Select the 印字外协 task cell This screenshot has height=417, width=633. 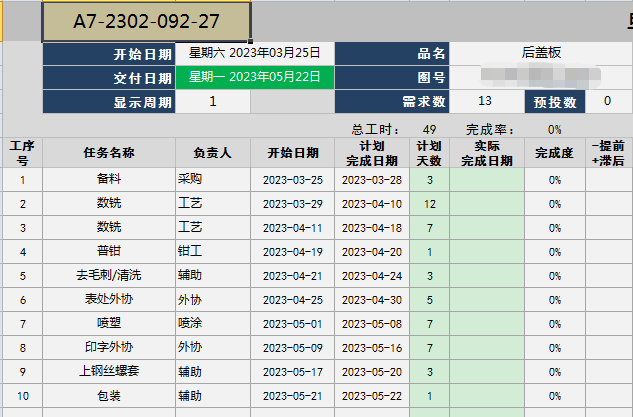pyautogui.click(x=109, y=348)
